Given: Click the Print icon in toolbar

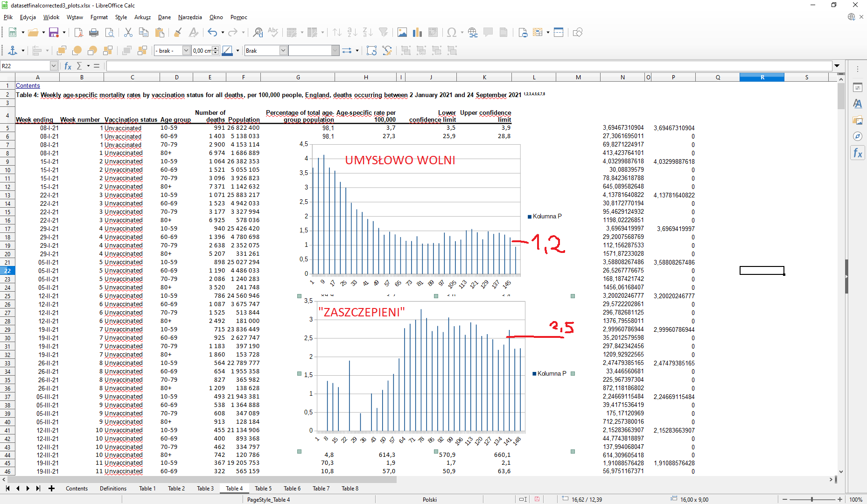Looking at the screenshot, I should [x=94, y=32].
